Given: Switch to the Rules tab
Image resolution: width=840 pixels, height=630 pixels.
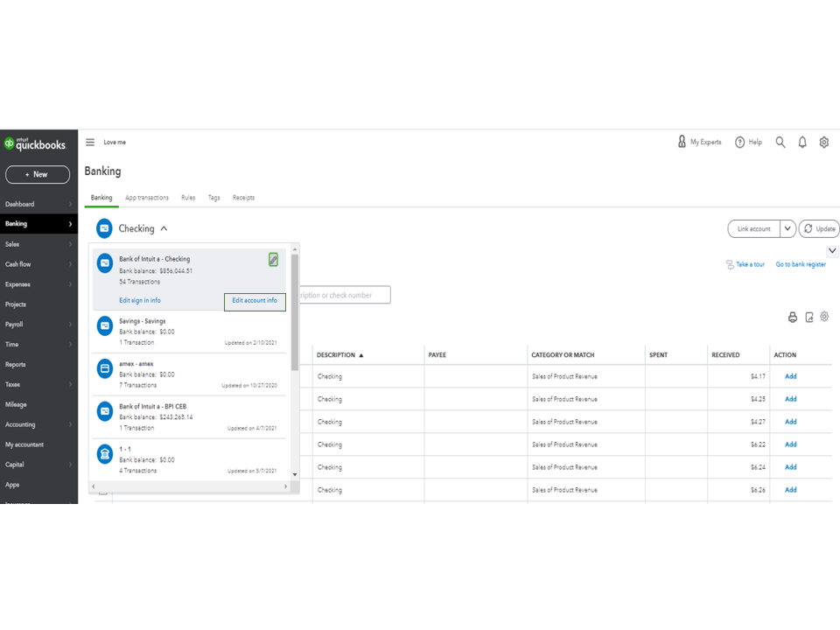Looking at the screenshot, I should click(188, 198).
